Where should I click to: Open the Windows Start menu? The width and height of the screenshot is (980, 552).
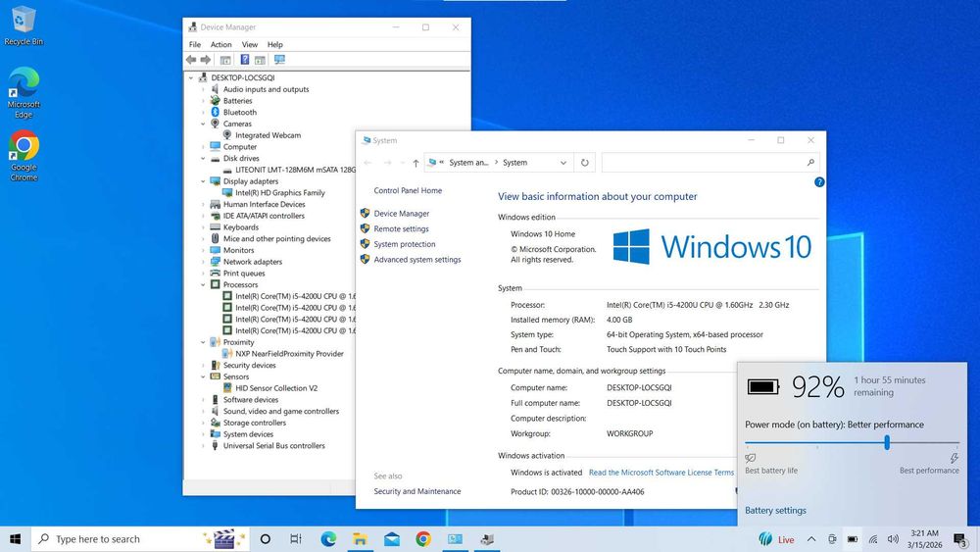[x=15, y=539]
